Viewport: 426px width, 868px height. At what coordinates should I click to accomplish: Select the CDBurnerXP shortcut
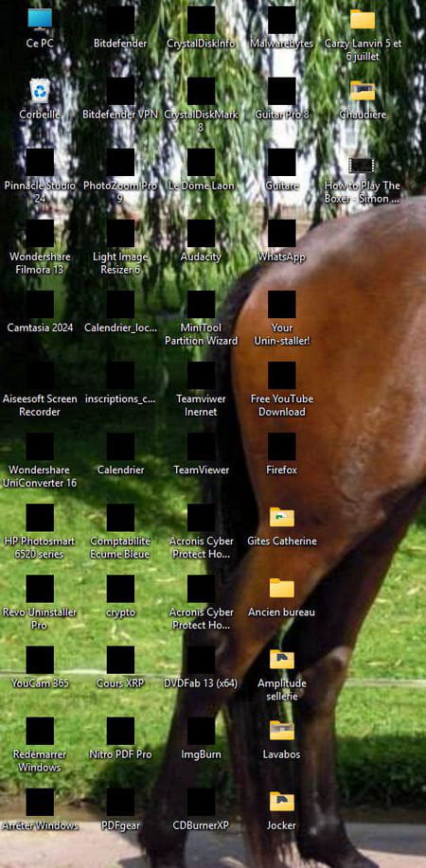(201, 802)
